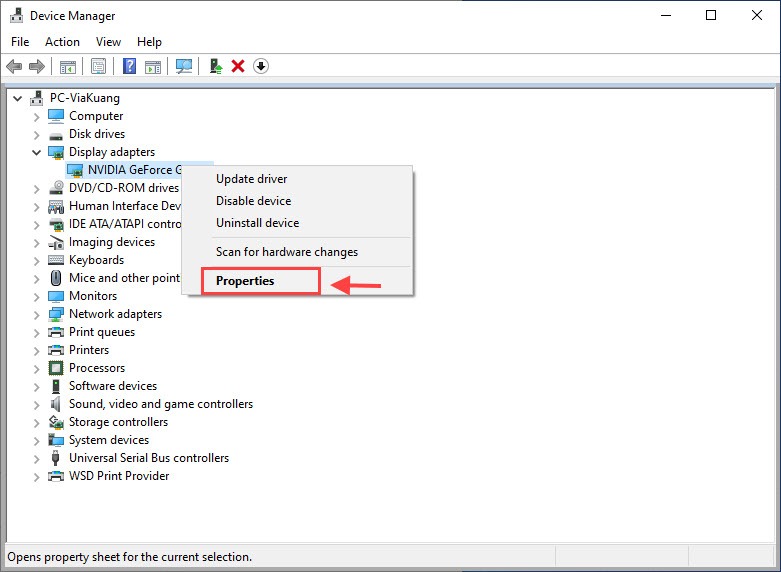Select the Storage controllers label
The image size is (781, 572).
118,422
